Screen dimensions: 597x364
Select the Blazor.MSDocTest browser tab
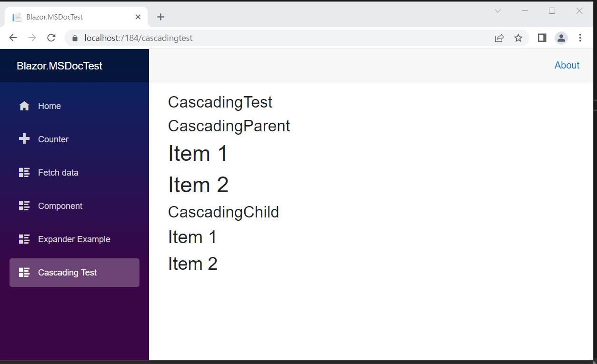[76, 17]
